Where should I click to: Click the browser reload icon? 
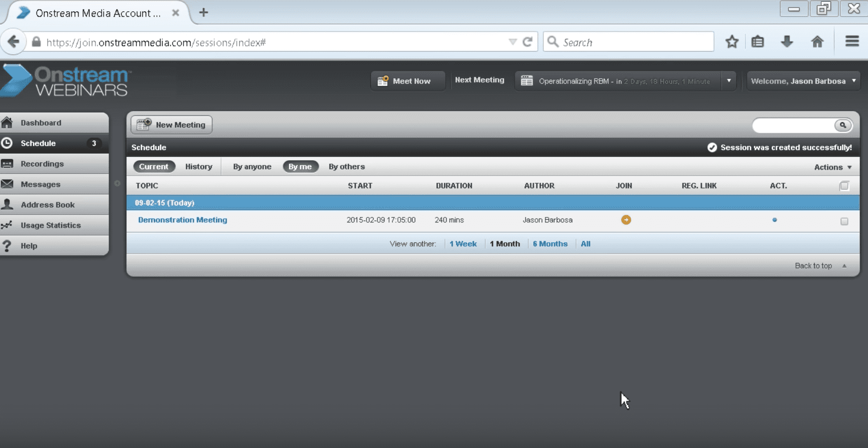click(528, 42)
